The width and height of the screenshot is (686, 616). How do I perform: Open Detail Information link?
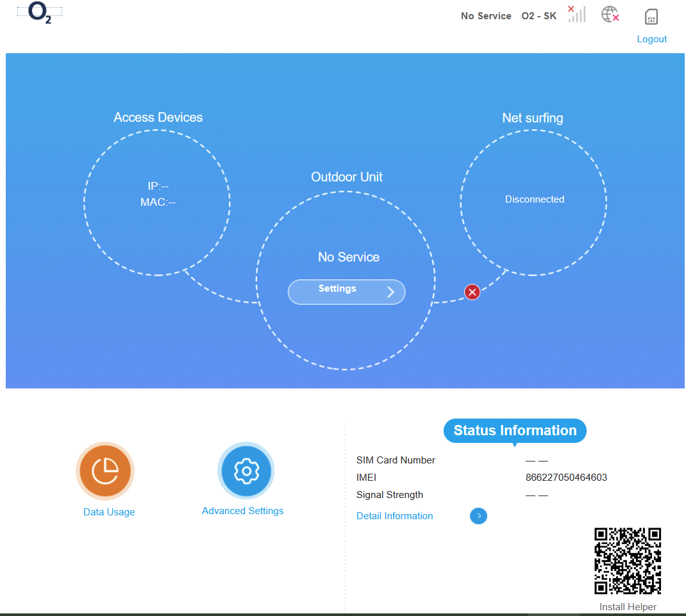pyautogui.click(x=395, y=516)
